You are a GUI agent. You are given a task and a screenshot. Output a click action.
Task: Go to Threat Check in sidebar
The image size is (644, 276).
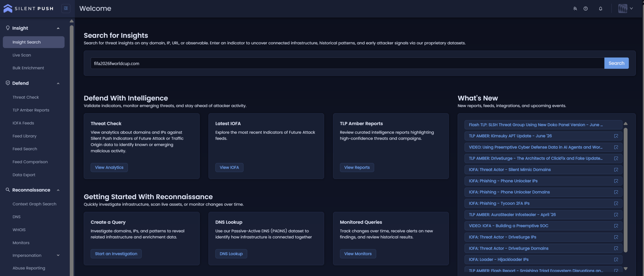(x=26, y=97)
